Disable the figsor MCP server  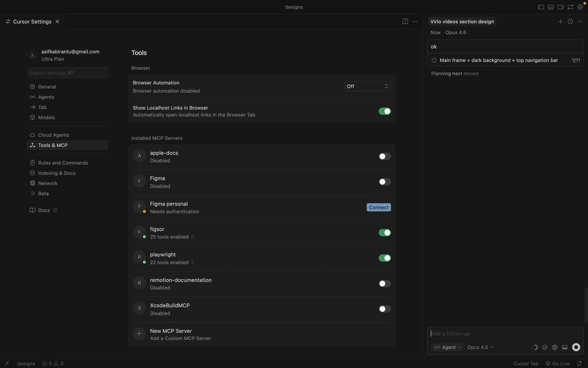[385, 233]
